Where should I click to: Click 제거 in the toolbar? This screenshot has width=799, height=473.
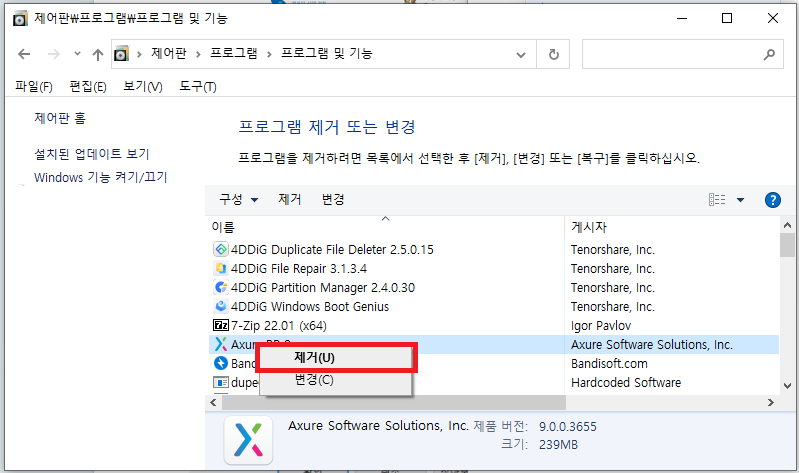tap(289, 199)
